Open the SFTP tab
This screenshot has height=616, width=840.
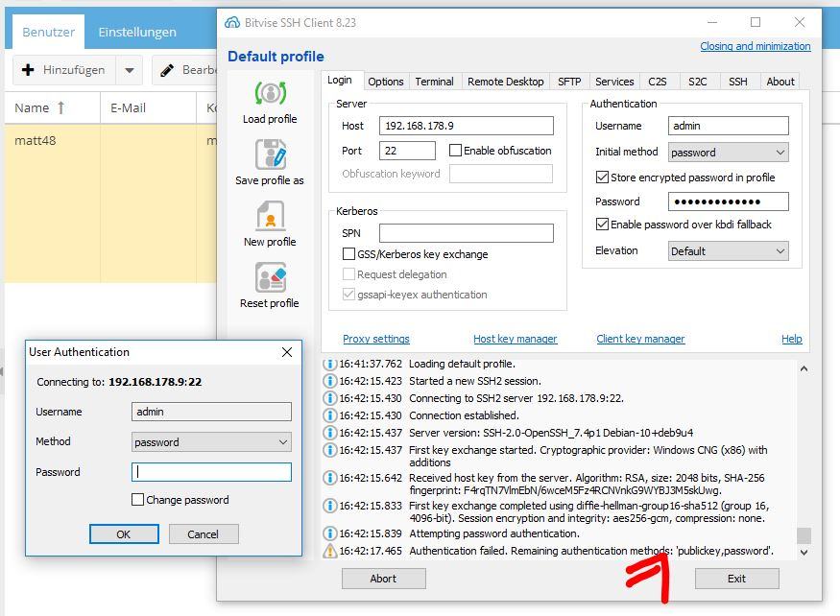pyautogui.click(x=569, y=82)
